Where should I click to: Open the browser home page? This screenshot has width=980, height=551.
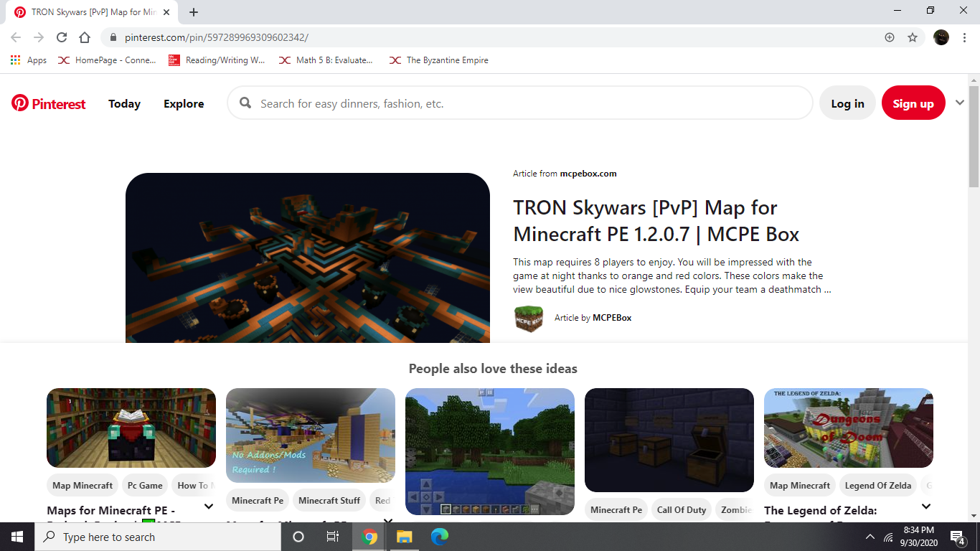(x=85, y=37)
